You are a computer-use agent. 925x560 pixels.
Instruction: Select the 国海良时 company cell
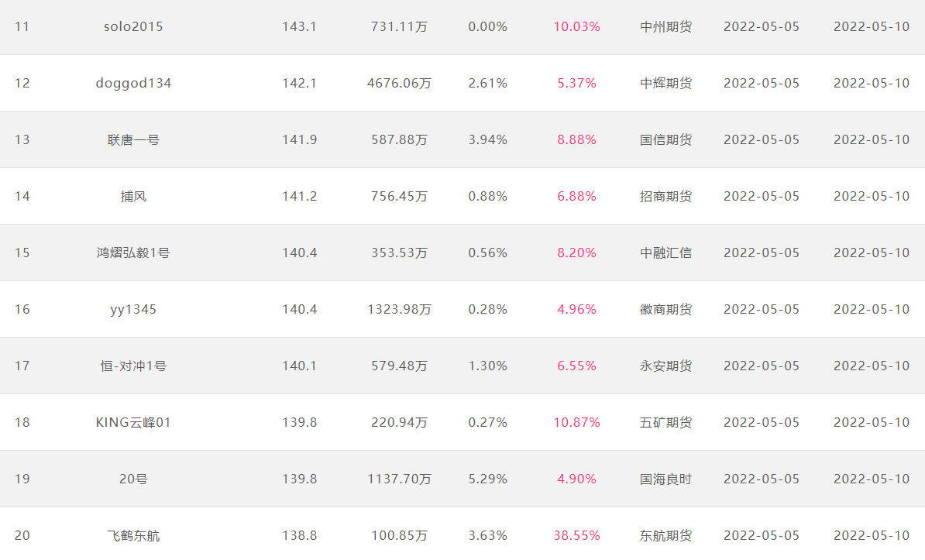pos(666,479)
